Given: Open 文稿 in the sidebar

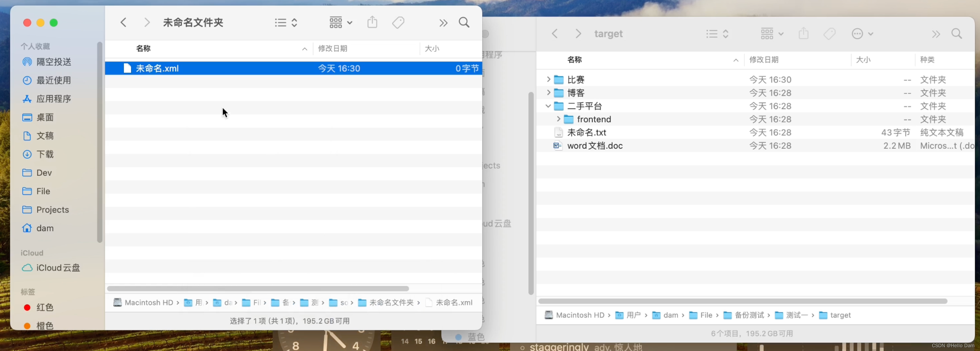Looking at the screenshot, I should click(45, 136).
